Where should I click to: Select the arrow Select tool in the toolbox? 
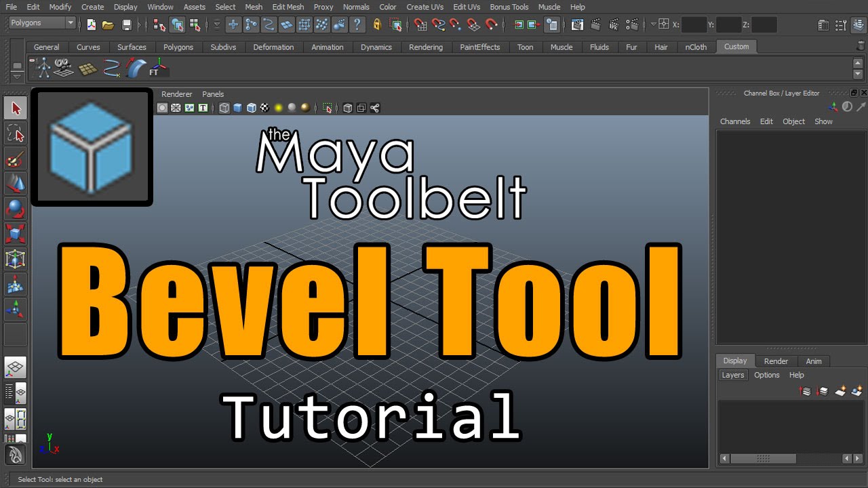[16, 107]
